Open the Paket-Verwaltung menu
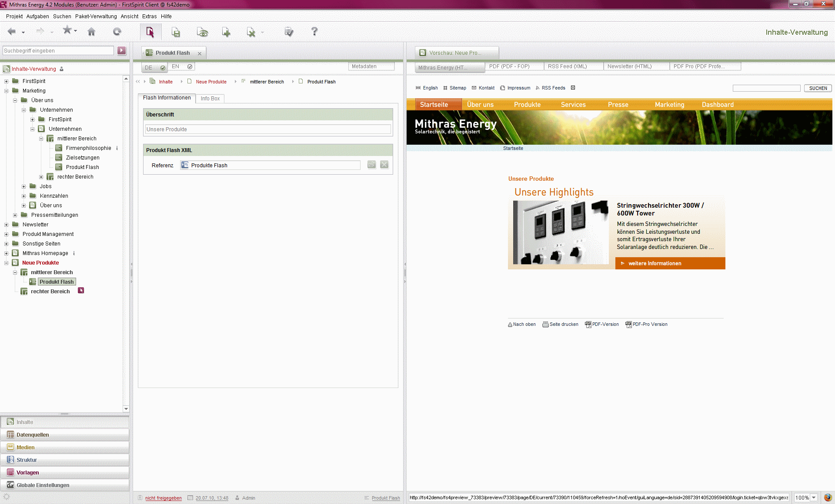 coord(96,17)
